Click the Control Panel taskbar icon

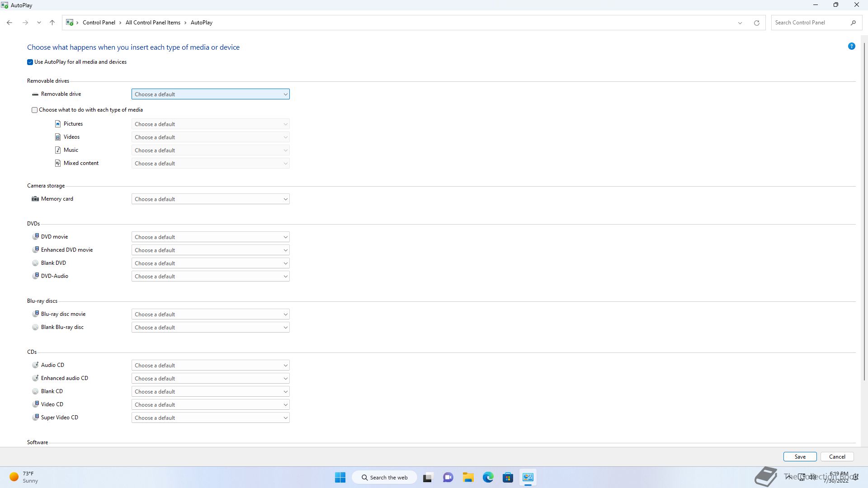click(x=528, y=478)
